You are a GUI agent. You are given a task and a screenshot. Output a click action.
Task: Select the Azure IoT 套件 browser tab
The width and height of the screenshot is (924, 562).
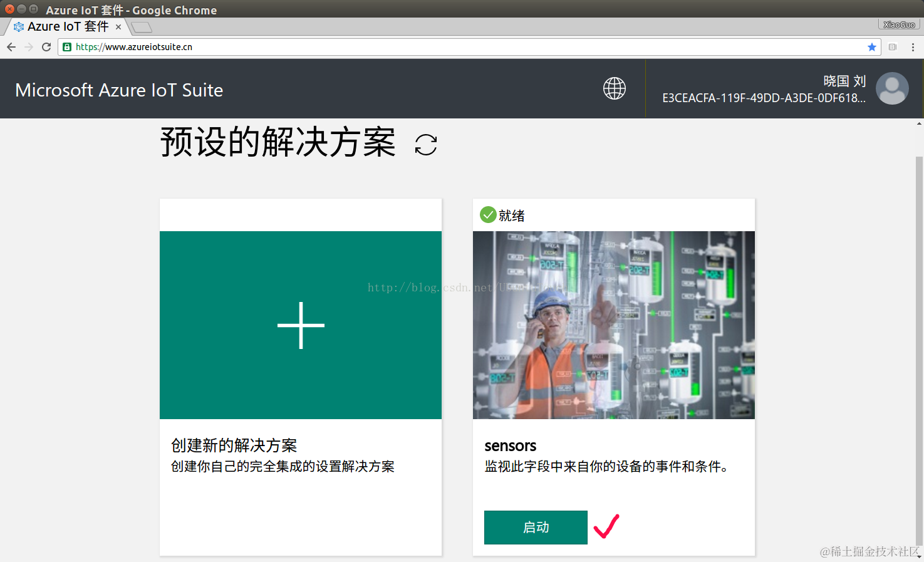point(66,27)
